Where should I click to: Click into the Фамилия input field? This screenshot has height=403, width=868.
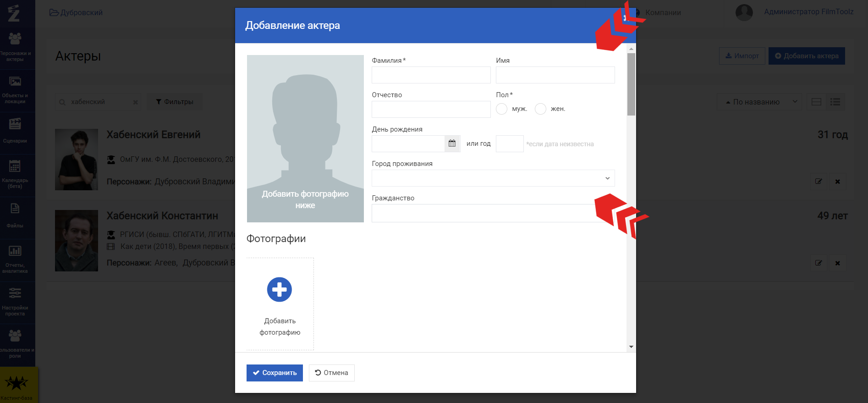click(x=431, y=75)
